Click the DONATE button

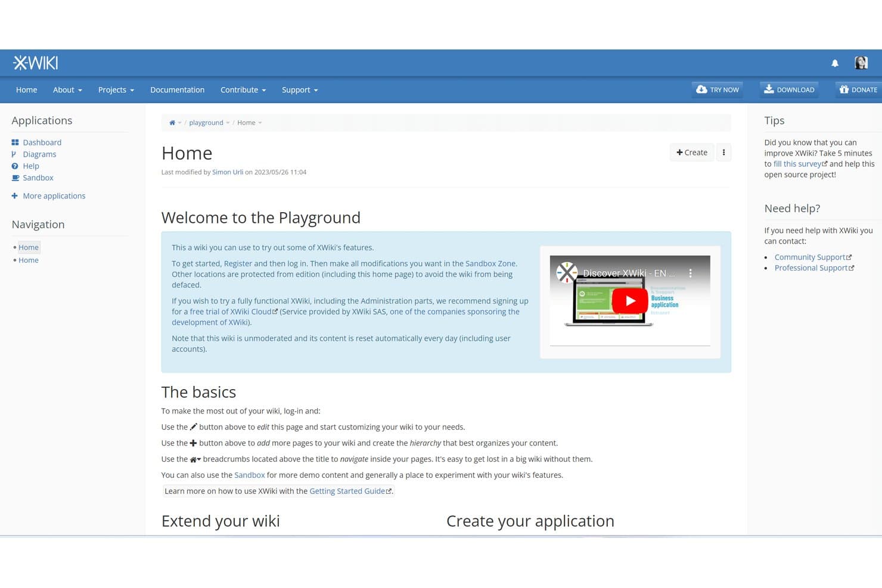coord(858,90)
